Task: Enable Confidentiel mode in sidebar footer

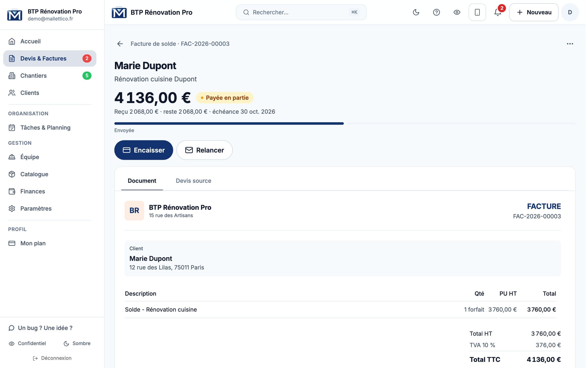Action: [27, 343]
